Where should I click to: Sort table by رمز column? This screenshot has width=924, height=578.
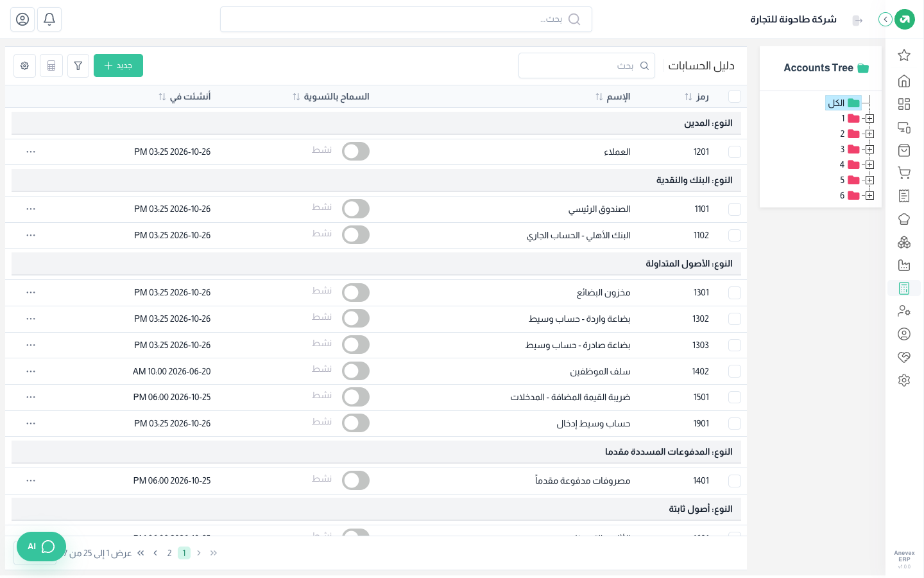pyautogui.click(x=697, y=97)
